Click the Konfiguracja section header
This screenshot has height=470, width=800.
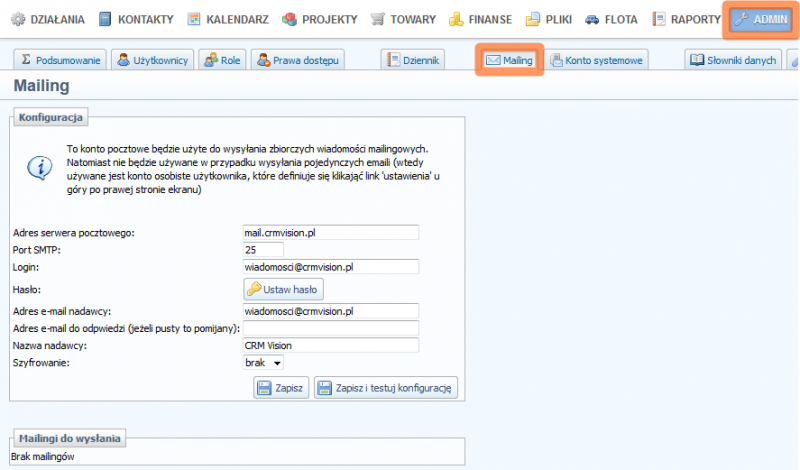coord(51,117)
